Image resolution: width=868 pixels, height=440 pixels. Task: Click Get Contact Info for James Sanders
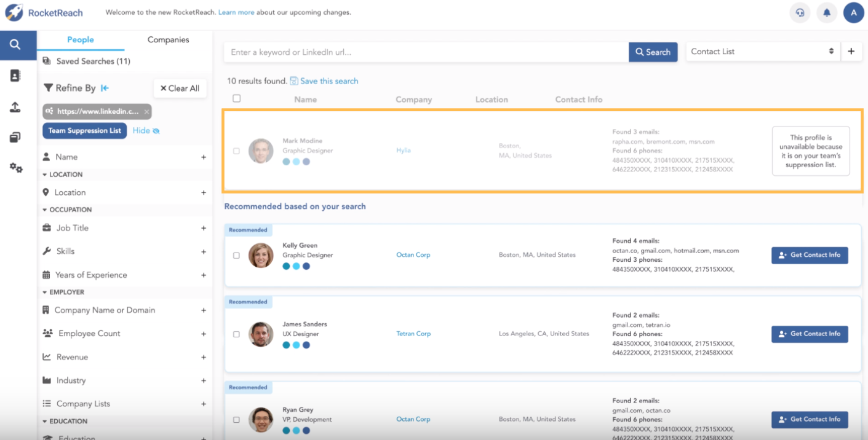pos(810,334)
